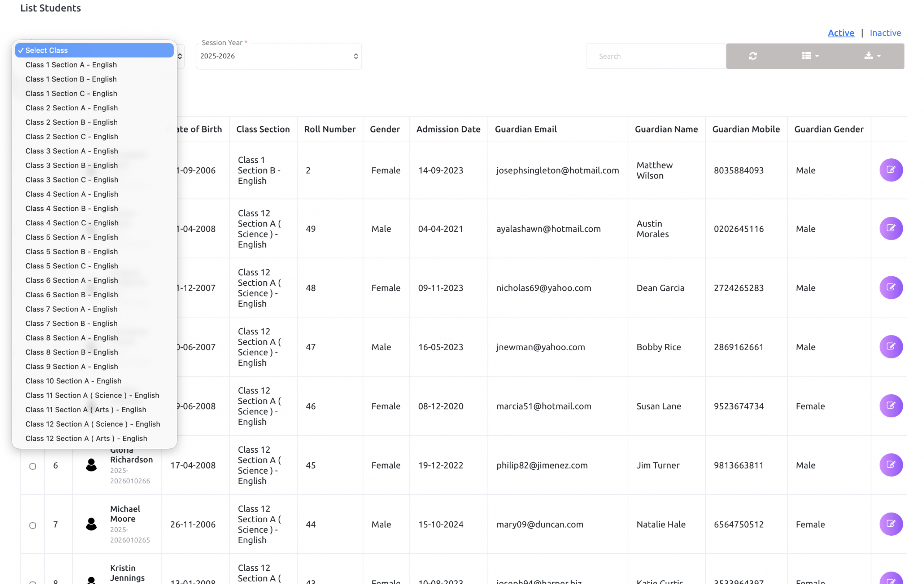Open the Session Year dropdown
The image size is (924, 584).
pyautogui.click(x=279, y=56)
